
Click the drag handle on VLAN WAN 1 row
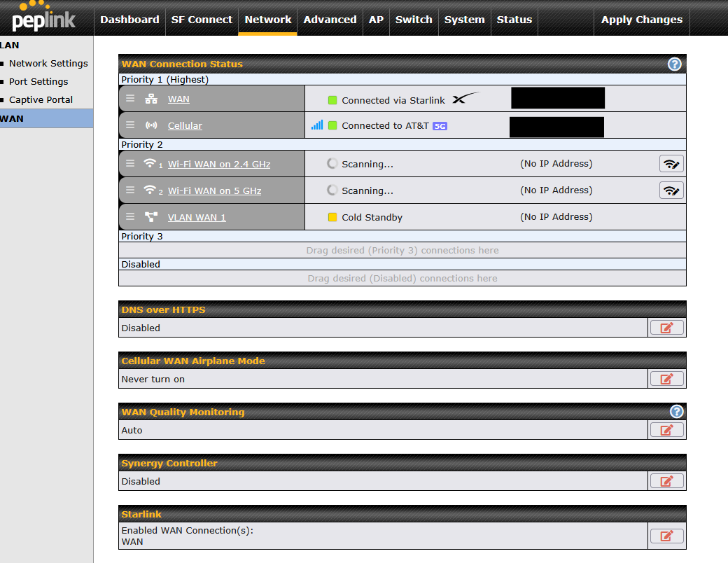pos(130,217)
